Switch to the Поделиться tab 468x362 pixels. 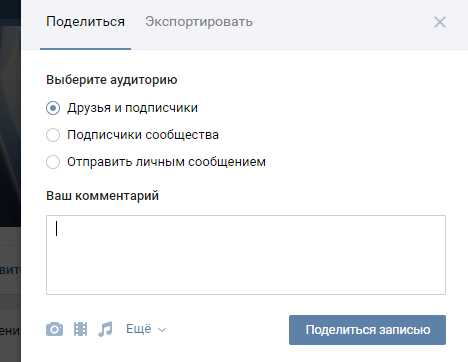pos(85,22)
